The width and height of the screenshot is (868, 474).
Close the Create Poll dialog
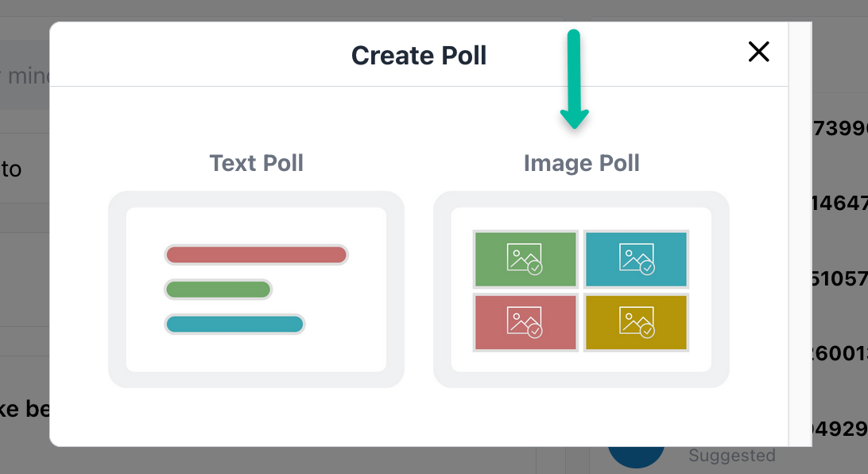pos(758,51)
